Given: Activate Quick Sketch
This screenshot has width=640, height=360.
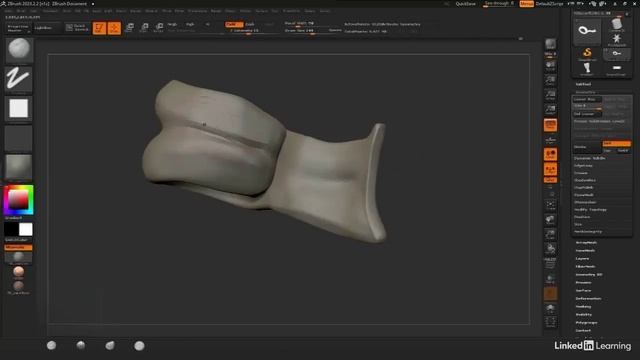Looking at the screenshot, I should (77, 28).
